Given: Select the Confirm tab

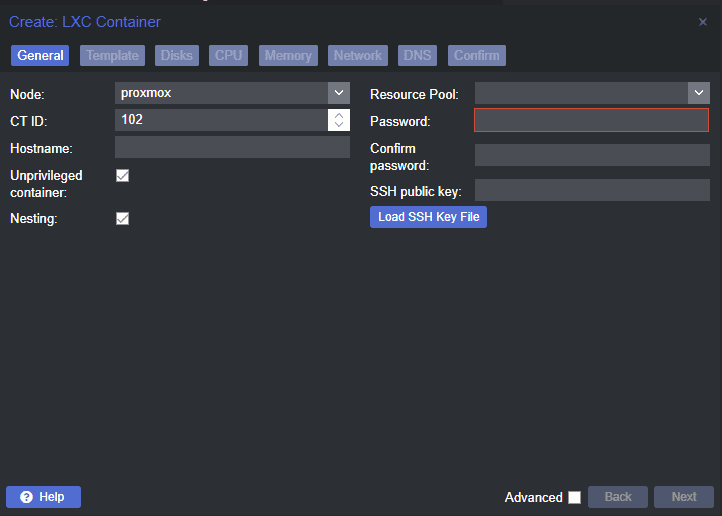Looking at the screenshot, I should (x=477, y=56).
